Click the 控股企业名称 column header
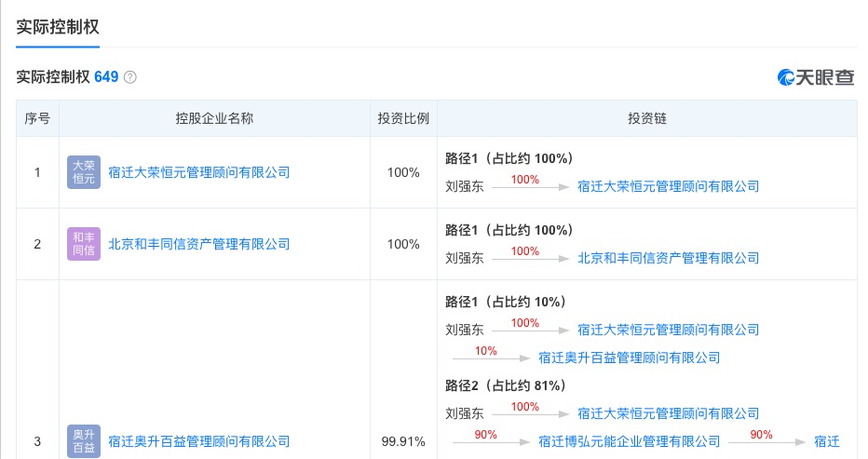The width and height of the screenshot is (868, 459). pyautogui.click(x=214, y=119)
